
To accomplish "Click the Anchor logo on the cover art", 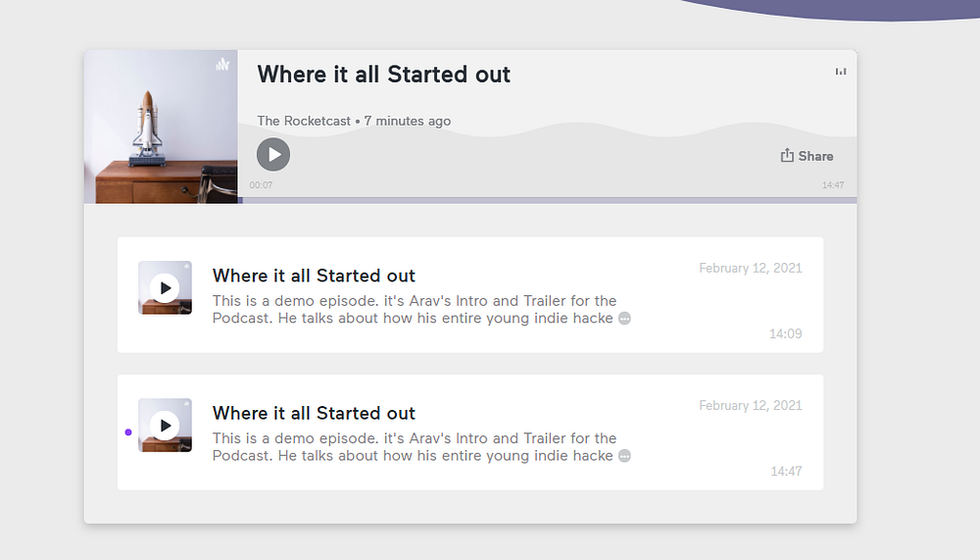I will coord(222,64).
